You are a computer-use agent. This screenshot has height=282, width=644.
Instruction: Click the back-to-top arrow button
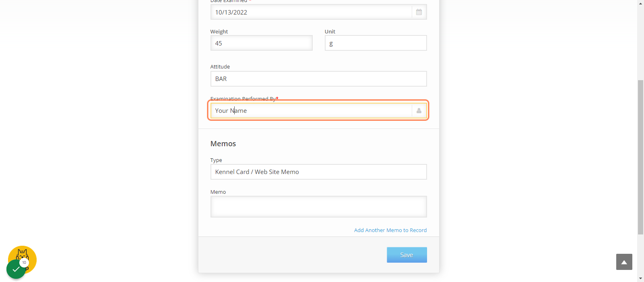tap(624, 262)
